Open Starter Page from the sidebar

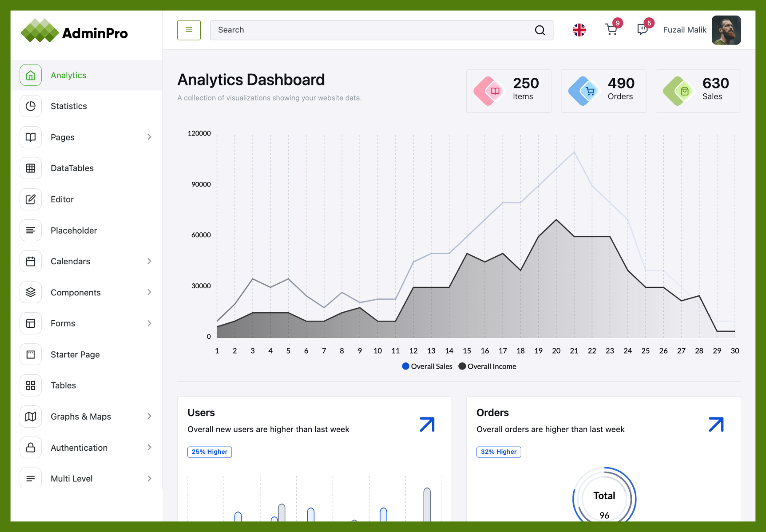[x=75, y=355]
